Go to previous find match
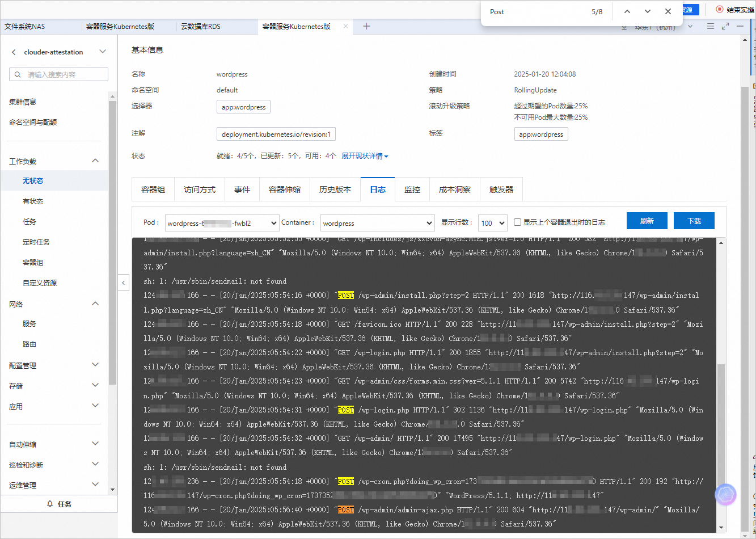The height and width of the screenshot is (539, 756). click(x=627, y=11)
